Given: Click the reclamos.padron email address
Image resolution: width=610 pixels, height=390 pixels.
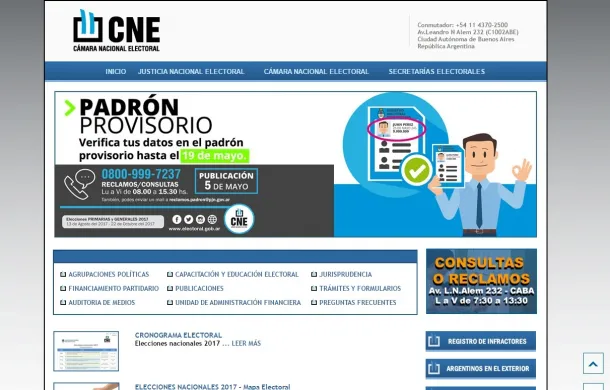Looking at the screenshot, I should pyautogui.click(x=199, y=200).
